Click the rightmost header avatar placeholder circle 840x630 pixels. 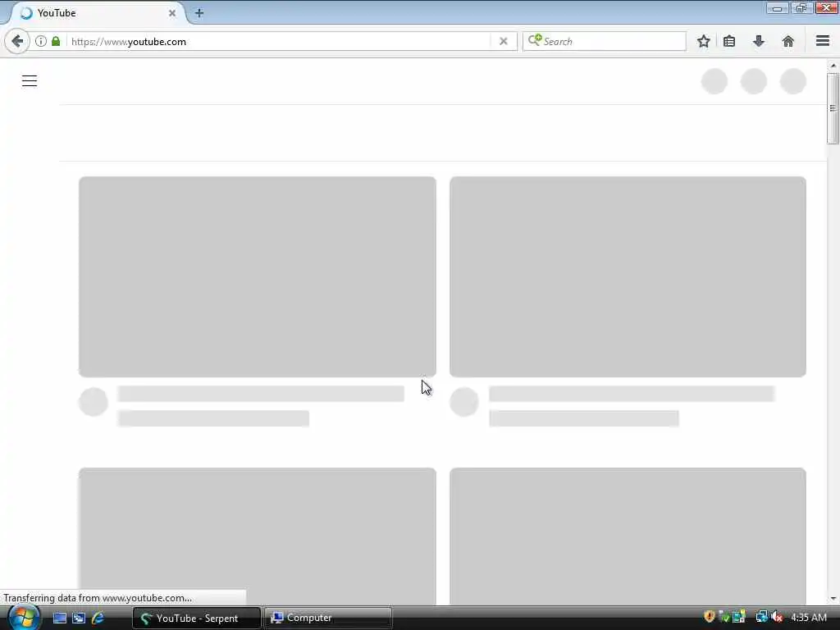tap(793, 81)
